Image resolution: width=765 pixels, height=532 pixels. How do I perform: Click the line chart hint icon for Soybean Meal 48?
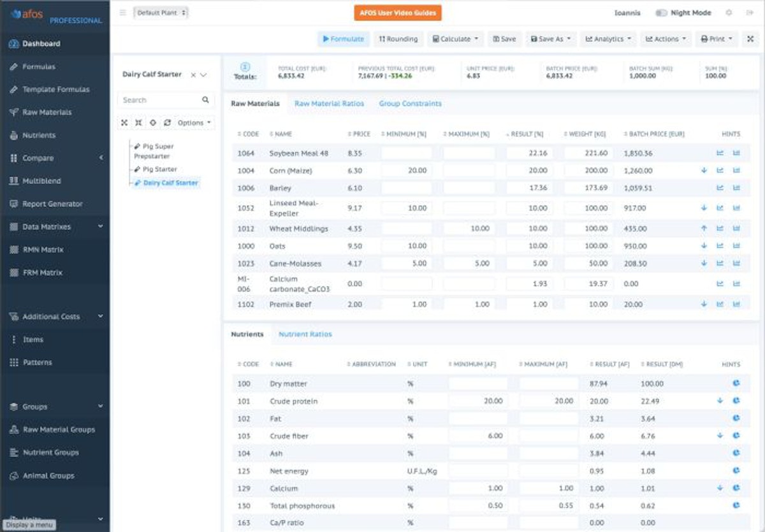tap(720, 153)
